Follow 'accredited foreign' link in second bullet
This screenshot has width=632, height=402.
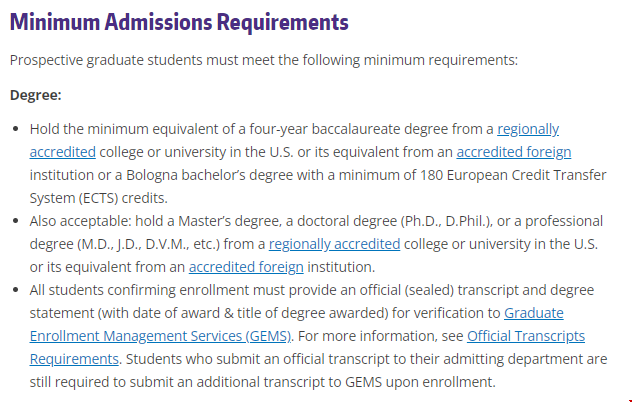click(246, 266)
